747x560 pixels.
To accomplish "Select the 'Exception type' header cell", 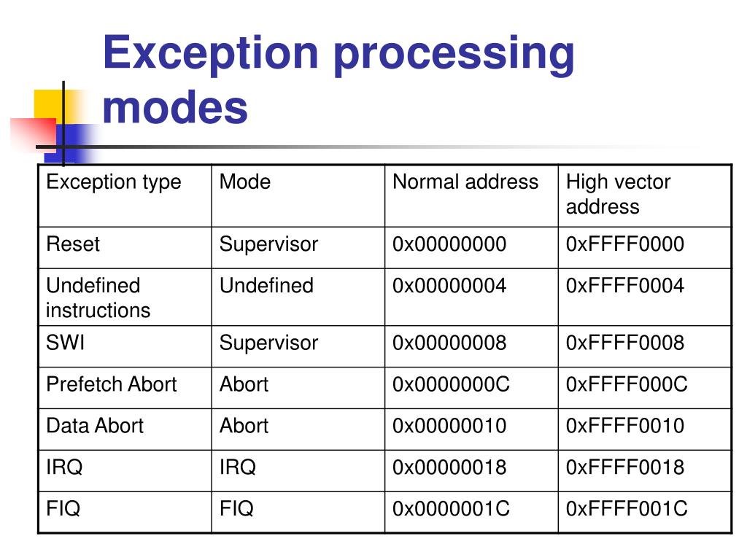I will pos(125,195).
